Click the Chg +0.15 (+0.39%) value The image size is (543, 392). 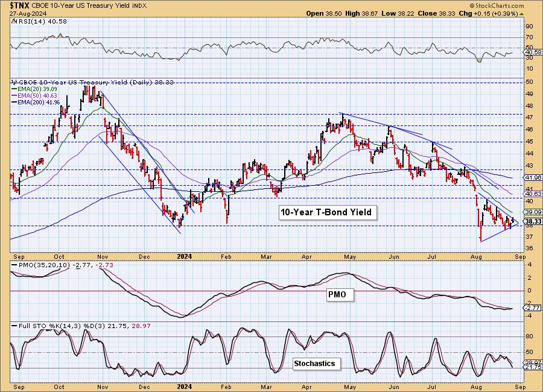489,13
